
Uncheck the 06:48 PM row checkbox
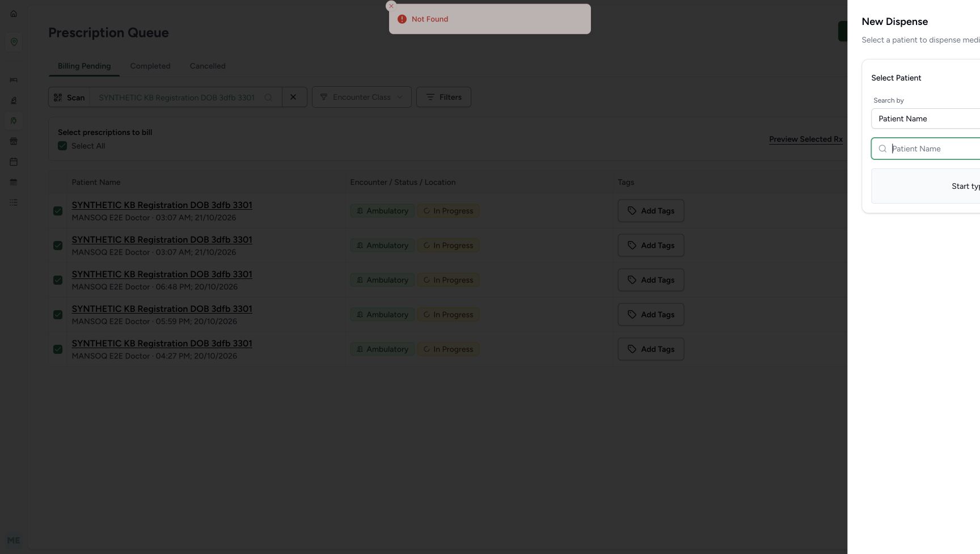pyautogui.click(x=58, y=280)
